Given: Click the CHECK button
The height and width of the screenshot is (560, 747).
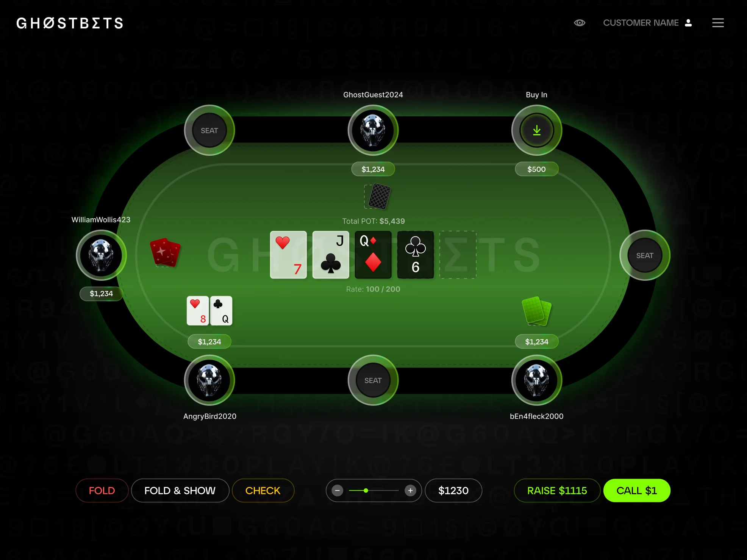Looking at the screenshot, I should pos(263,491).
